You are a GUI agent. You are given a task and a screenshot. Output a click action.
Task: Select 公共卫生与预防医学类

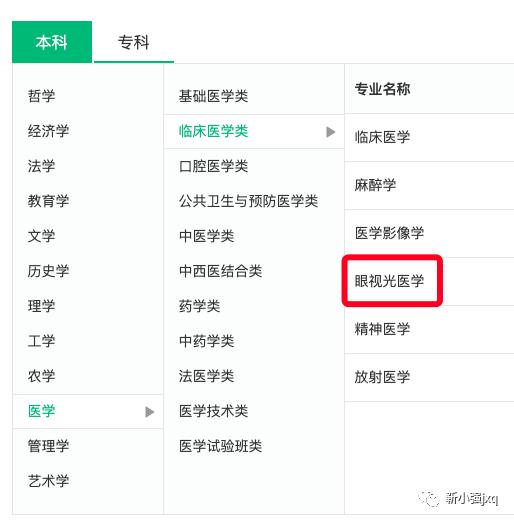coord(248,201)
